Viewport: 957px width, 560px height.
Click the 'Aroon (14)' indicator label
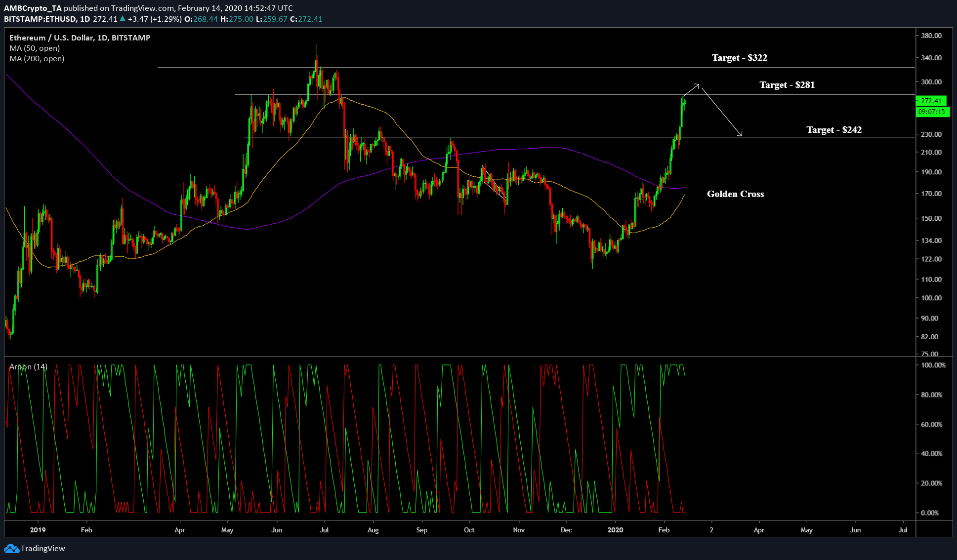point(28,366)
